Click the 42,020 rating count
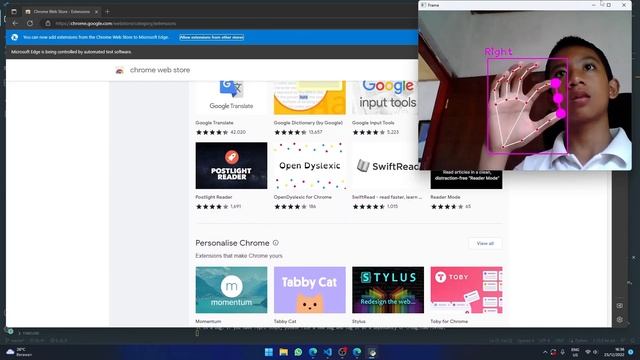Viewport: 640px width, 360px height. click(x=238, y=132)
